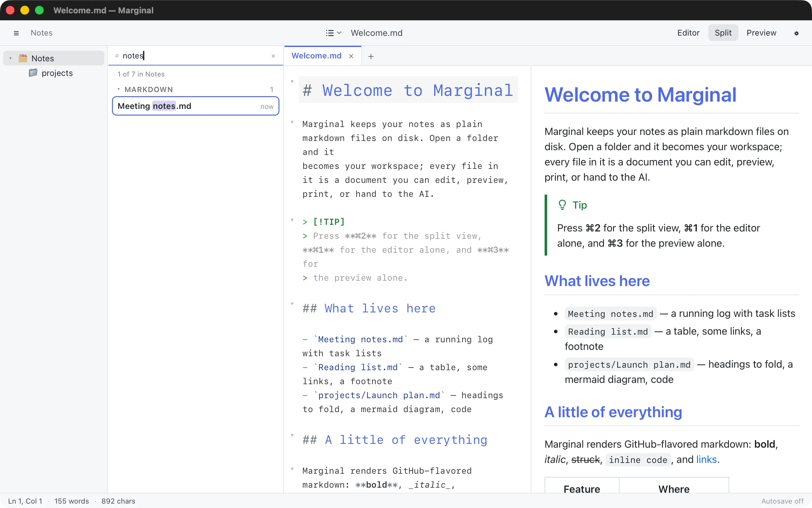Image resolution: width=812 pixels, height=508 pixels.
Task: Open the projects folder icon
Action: point(33,73)
